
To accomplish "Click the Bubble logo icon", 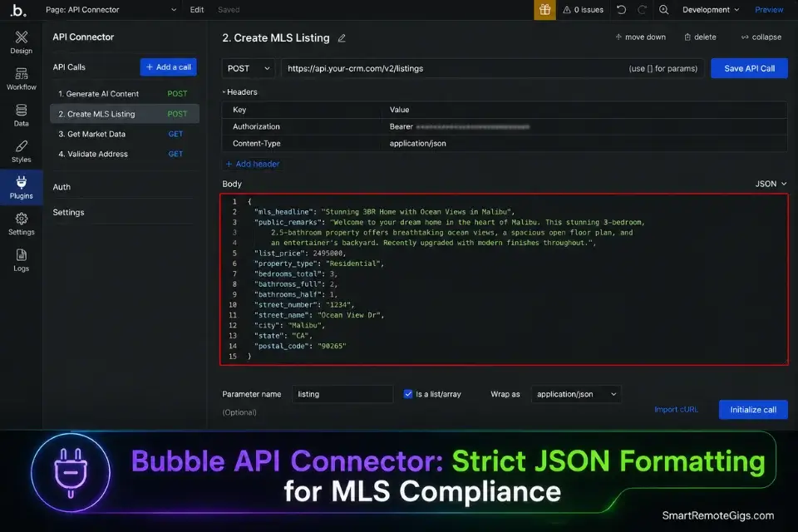I will point(18,10).
